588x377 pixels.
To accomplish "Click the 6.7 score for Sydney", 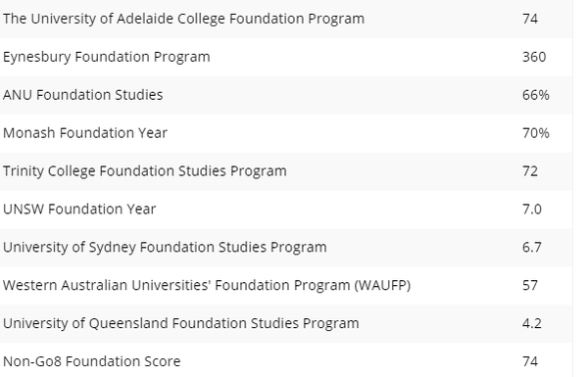I will tap(532, 248).
